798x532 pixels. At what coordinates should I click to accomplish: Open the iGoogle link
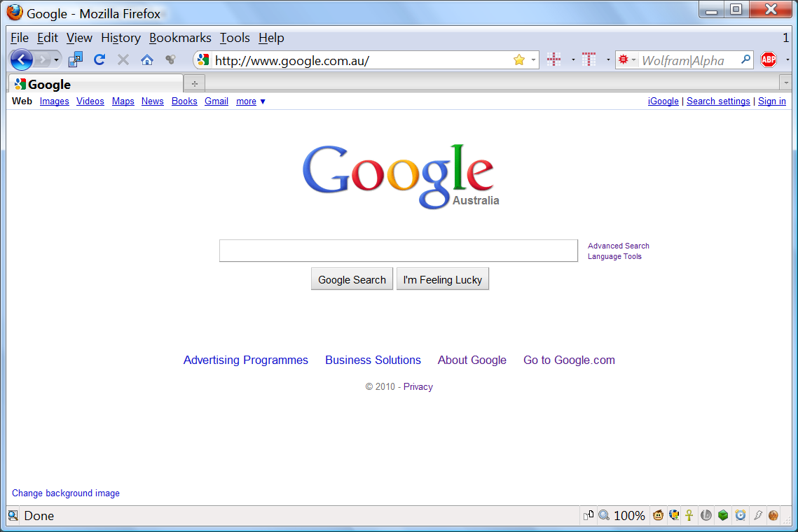[x=663, y=101]
